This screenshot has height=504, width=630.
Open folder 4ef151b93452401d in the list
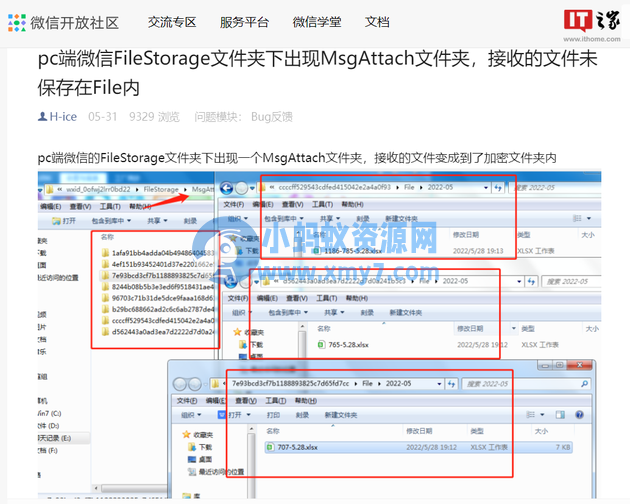click(158, 264)
